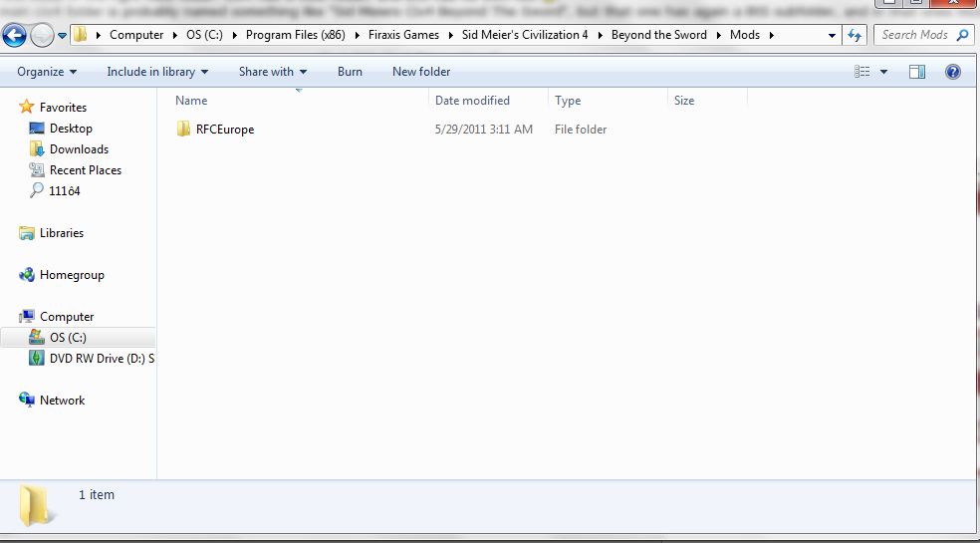
Task: Click the File folder type cell
Action: [581, 130]
